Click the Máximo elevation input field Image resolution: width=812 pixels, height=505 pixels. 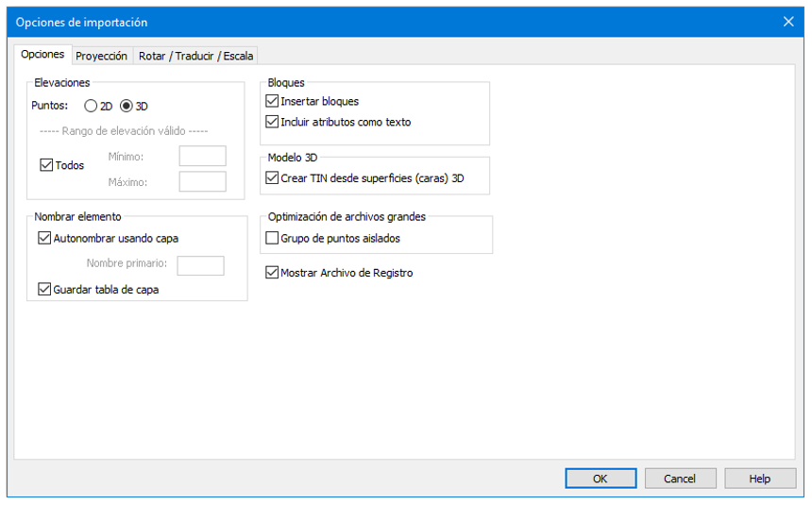pos(202,181)
